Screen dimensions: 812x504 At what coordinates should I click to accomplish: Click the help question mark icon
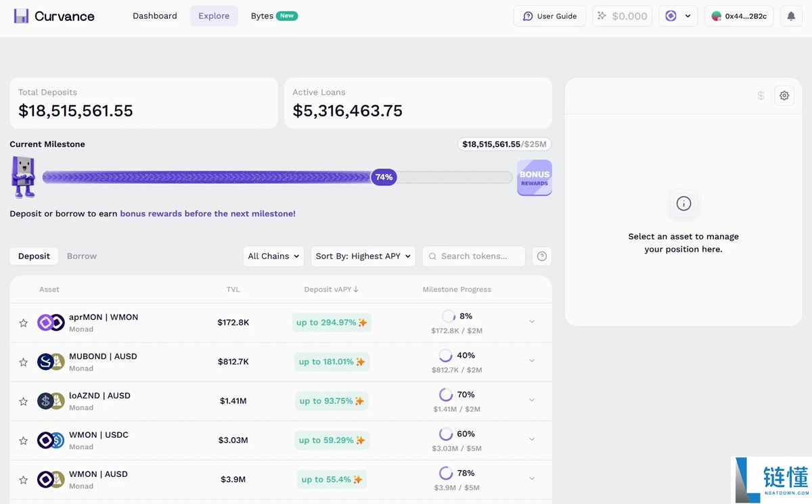click(541, 256)
